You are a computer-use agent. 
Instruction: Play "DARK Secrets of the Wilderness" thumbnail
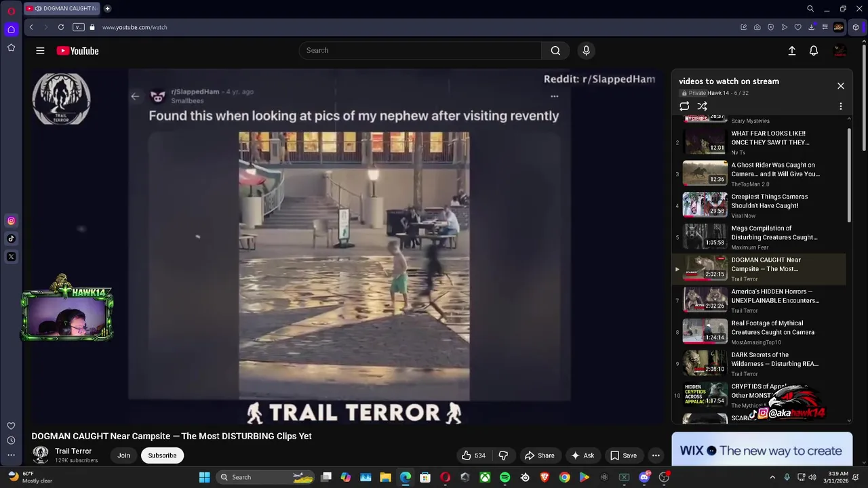[x=705, y=363]
